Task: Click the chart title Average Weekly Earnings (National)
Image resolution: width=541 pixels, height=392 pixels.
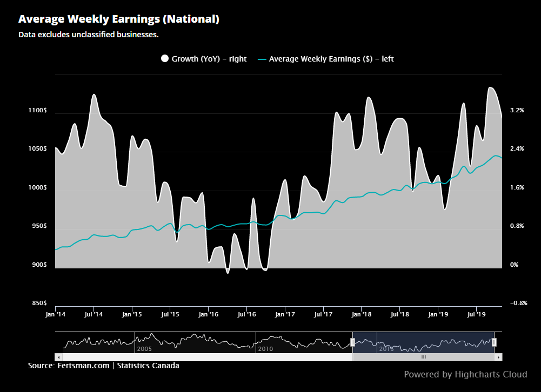Action: tap(118, 18)
